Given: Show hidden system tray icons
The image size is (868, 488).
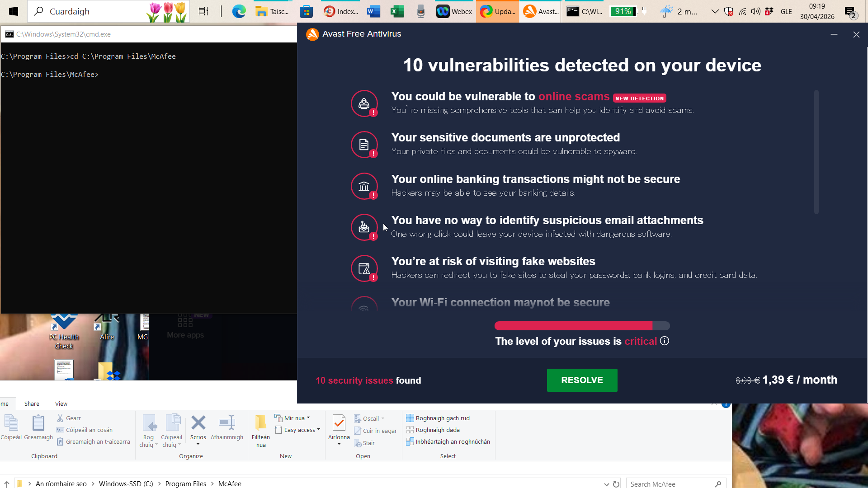Looking at the screenshot, I should point(715,11).
